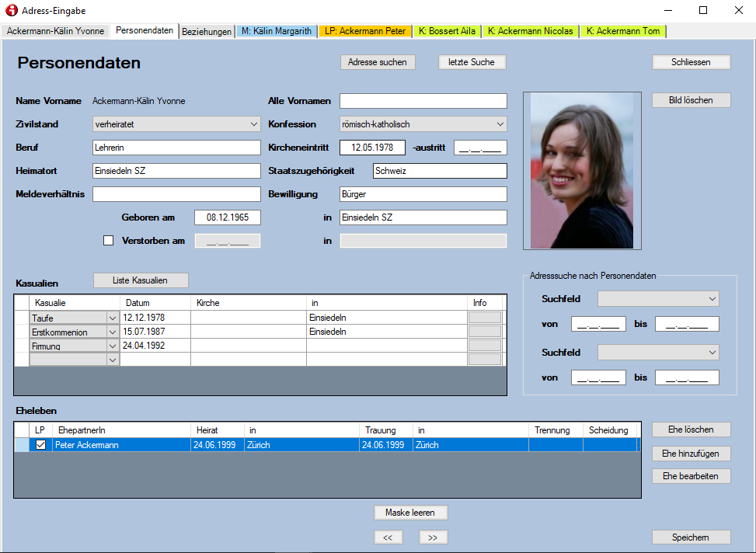
Task: Open Kasualie dropdown for Erstkommenion row
Action: (113, 332)
